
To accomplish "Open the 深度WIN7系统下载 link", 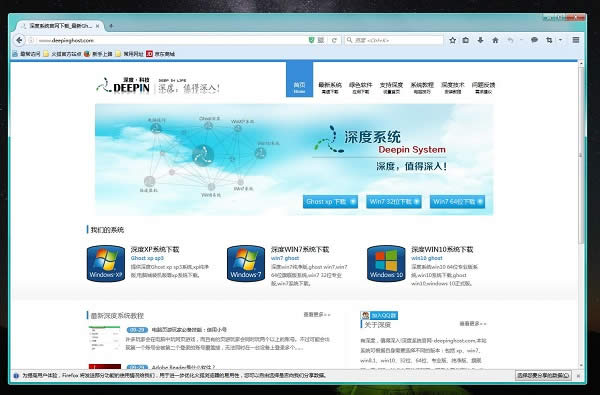I will pyautogui.click(x=300, y=250).
